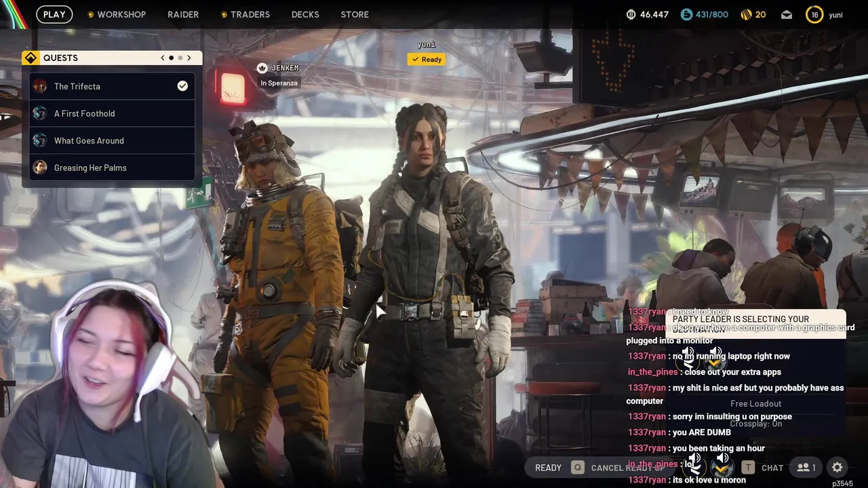The image size is (868, 488).
Task: Click the level 16 progress ring
Action: click(x=814, y=14)
